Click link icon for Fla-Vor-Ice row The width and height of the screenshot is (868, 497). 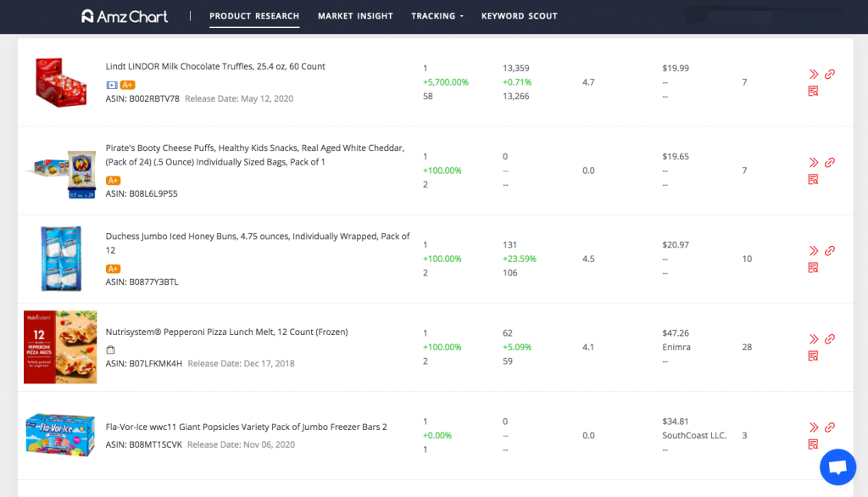[x=829, y=427]
